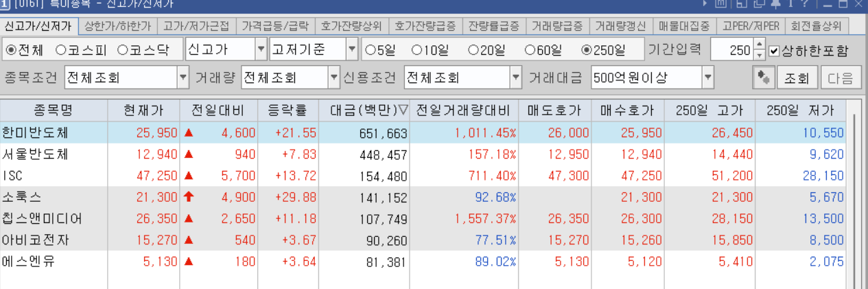
Task: Click the 47,300 ask price cell
Action: (554, 176)
